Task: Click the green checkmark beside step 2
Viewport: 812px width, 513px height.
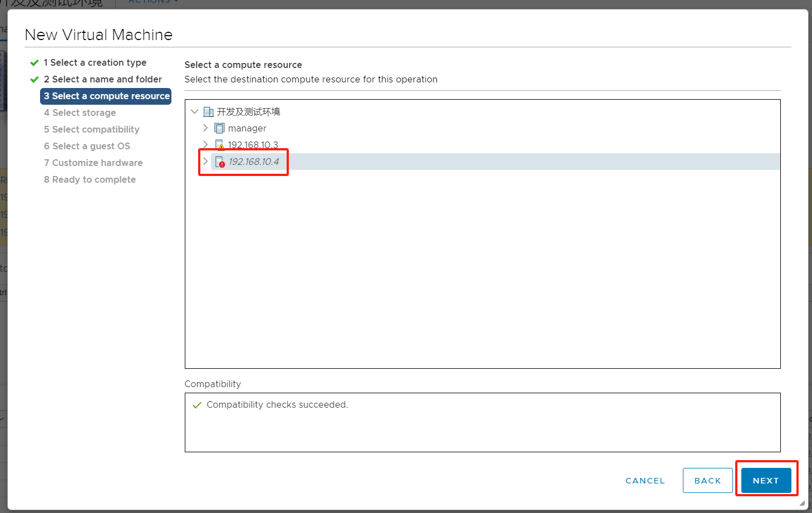Action: [x=35, y=80]
